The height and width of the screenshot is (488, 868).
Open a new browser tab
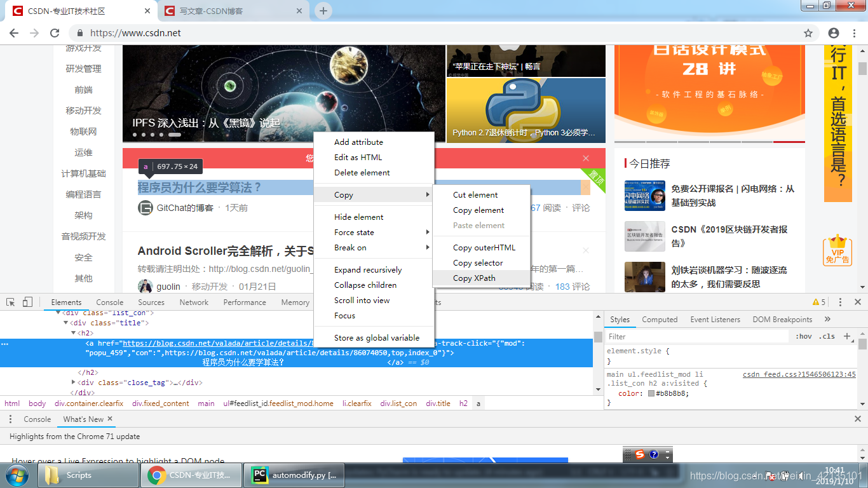click(323, 11)
